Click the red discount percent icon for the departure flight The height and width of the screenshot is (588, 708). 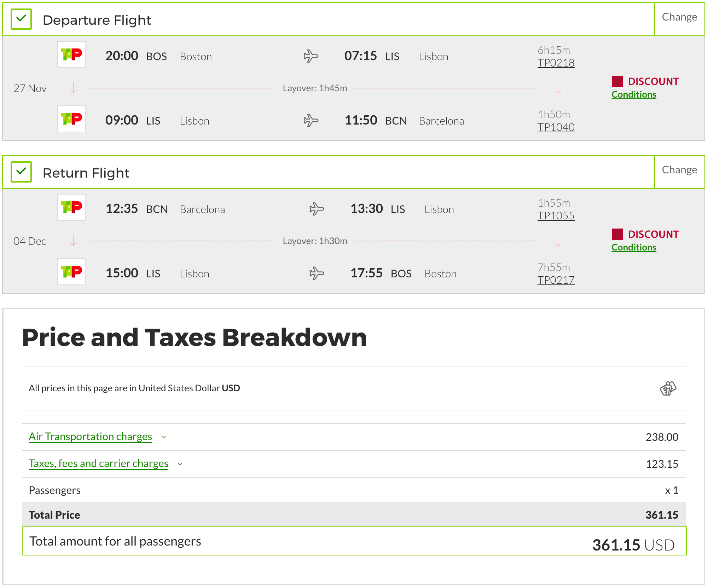coord(617,81)
